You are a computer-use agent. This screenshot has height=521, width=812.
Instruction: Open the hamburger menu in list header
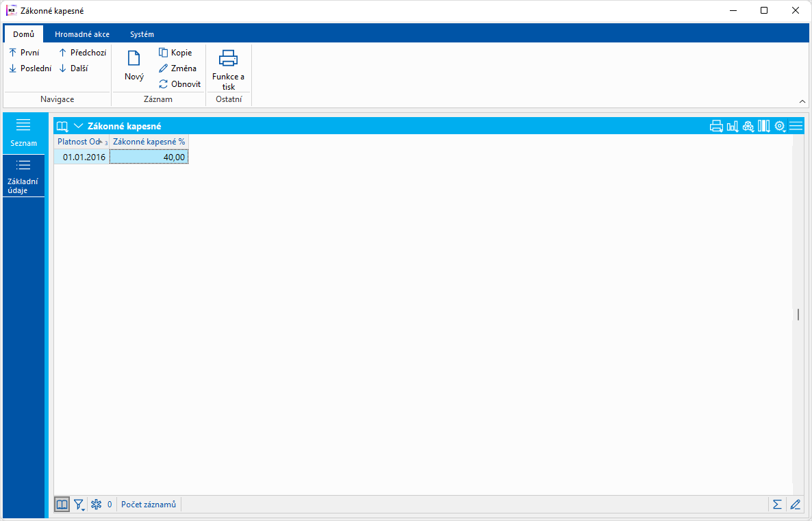pos(796,126)
